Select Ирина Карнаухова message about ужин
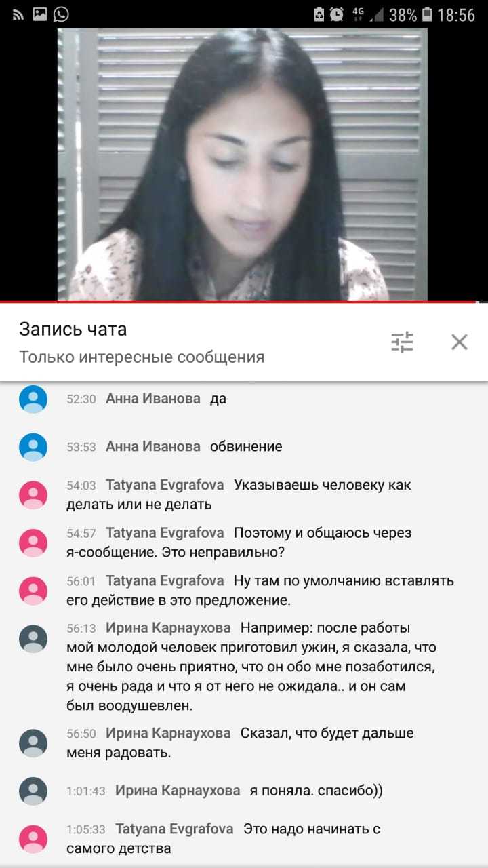Screen dimensions: 488x868 251,667
